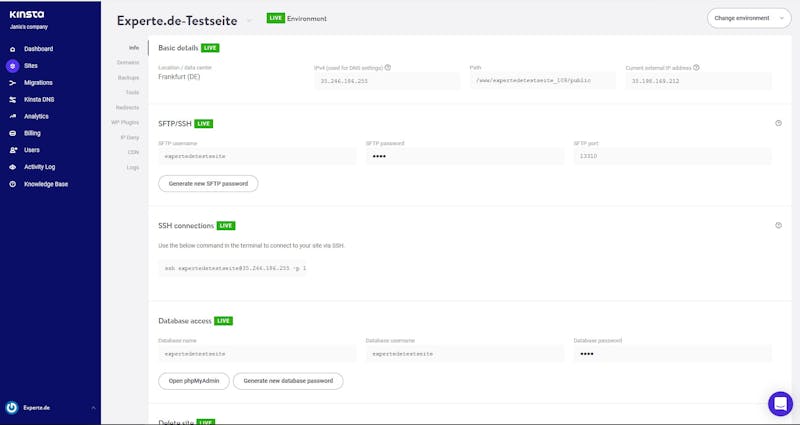Open the IP Deny tab
The width and height of the screenshot is (800, 425).
click(130, 137)
